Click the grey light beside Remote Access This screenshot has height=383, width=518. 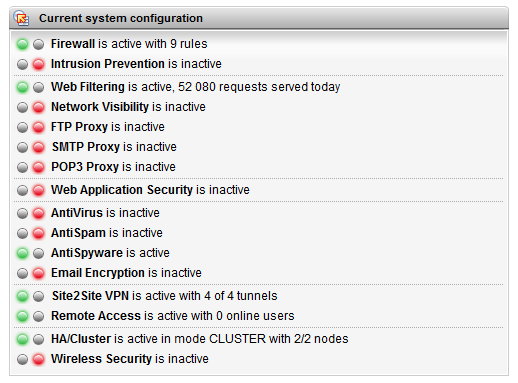coord(39,316)
